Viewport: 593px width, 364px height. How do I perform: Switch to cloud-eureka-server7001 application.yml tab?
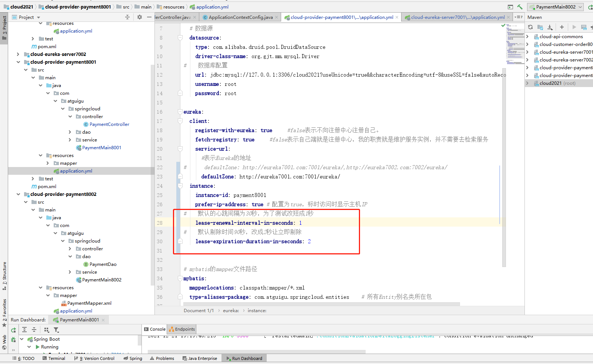pos(457,17)
